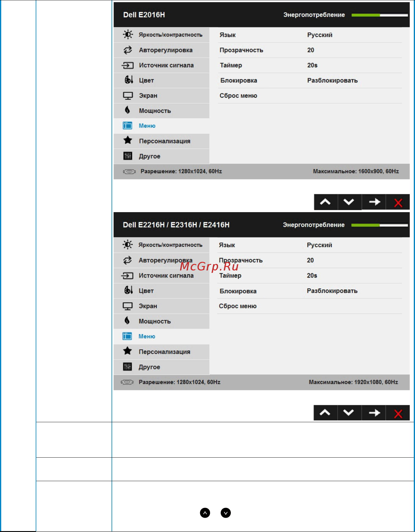This screenshot has width=415, height=532.
Task: Click round up-arrow icon at page bottom
Action: pyautogui.click(x=205, y=513)
